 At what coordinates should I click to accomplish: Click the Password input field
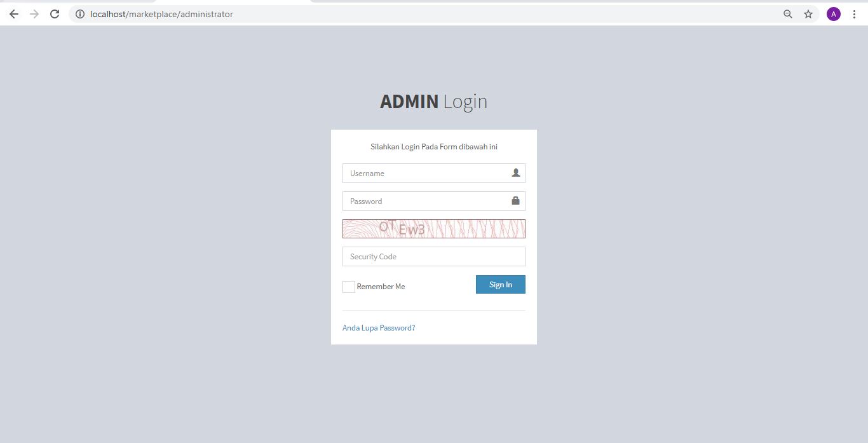(426, 201)
